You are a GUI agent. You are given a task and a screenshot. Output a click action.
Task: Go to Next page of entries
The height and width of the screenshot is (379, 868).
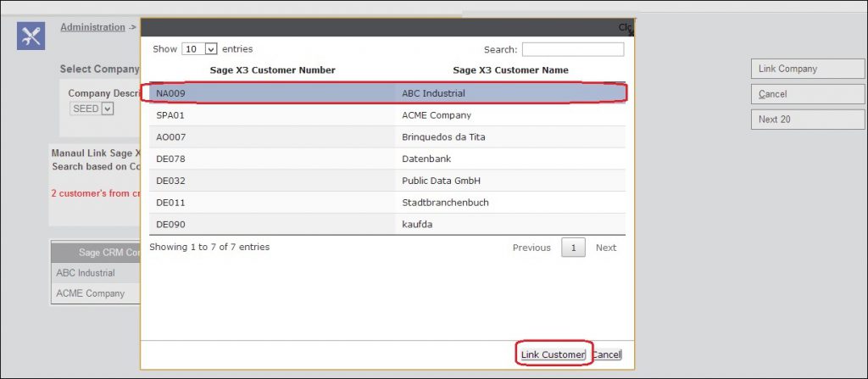605,248
